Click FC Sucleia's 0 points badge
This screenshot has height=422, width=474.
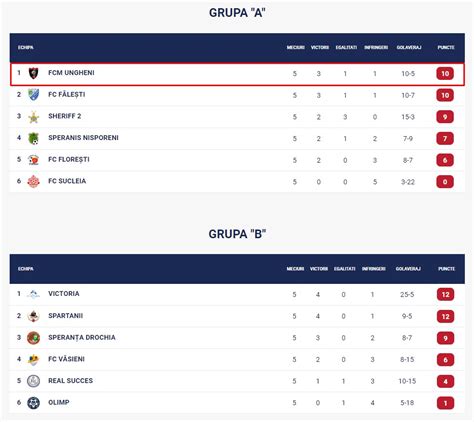click(445, 182)
